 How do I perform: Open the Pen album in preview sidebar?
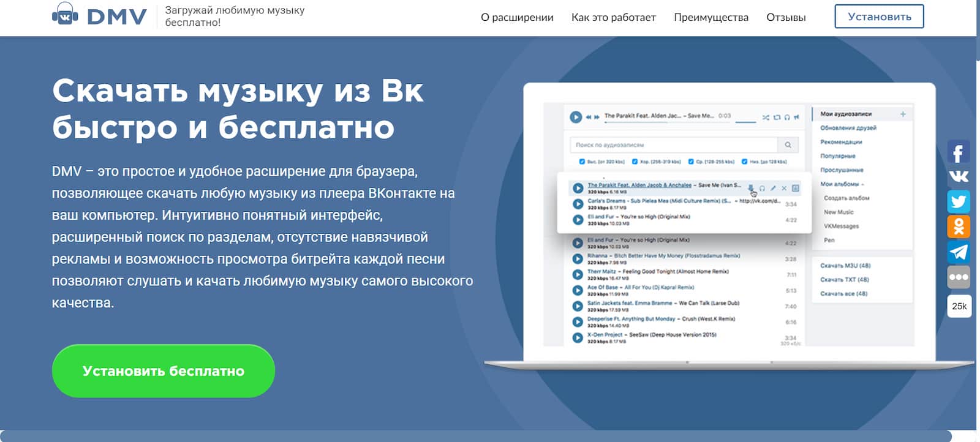pos(829,241)
